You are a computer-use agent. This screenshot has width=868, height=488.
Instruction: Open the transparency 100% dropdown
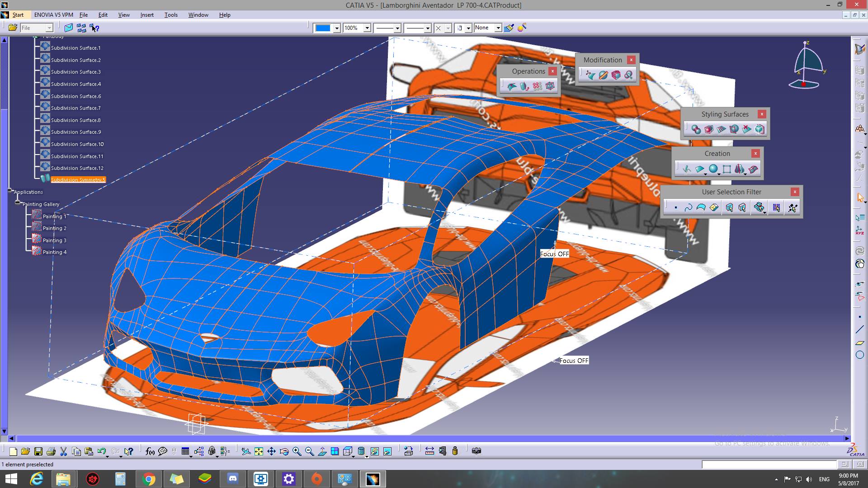pyautogui.click(x=367, y=28)
